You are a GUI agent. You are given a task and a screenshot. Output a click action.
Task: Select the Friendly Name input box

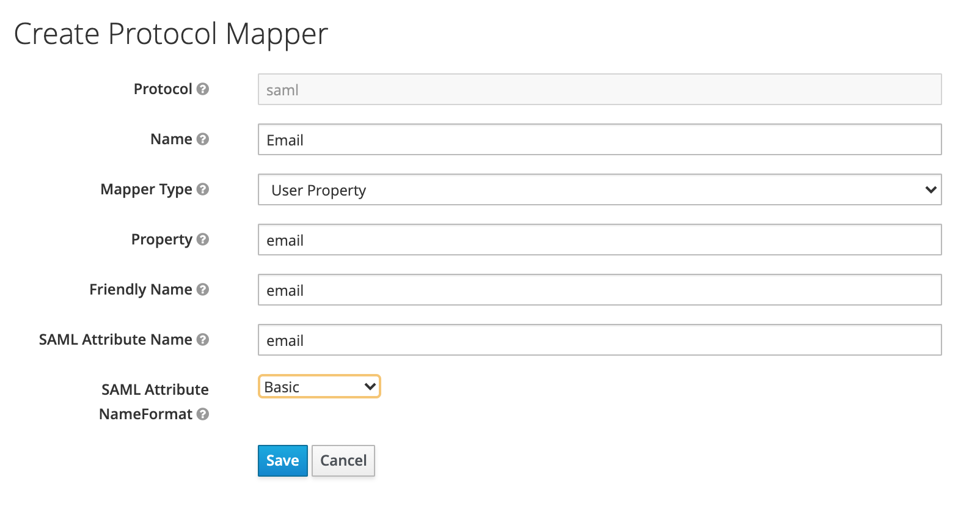click(599, 290)
